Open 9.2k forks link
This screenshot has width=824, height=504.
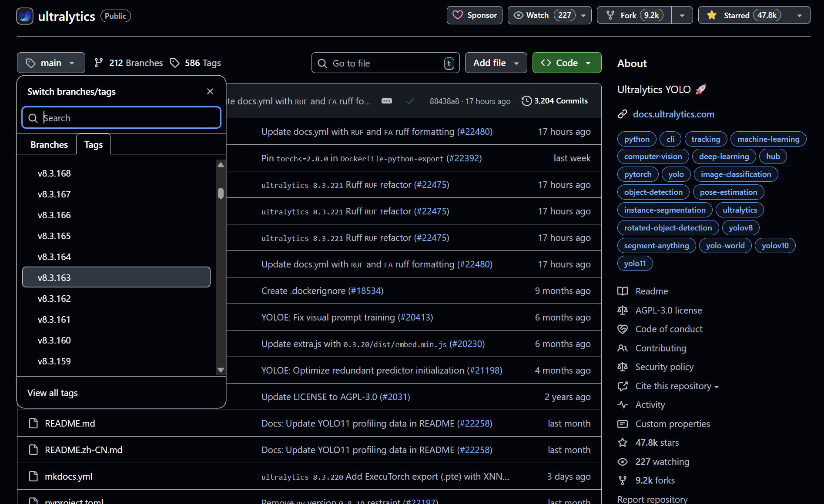(646, 481)
